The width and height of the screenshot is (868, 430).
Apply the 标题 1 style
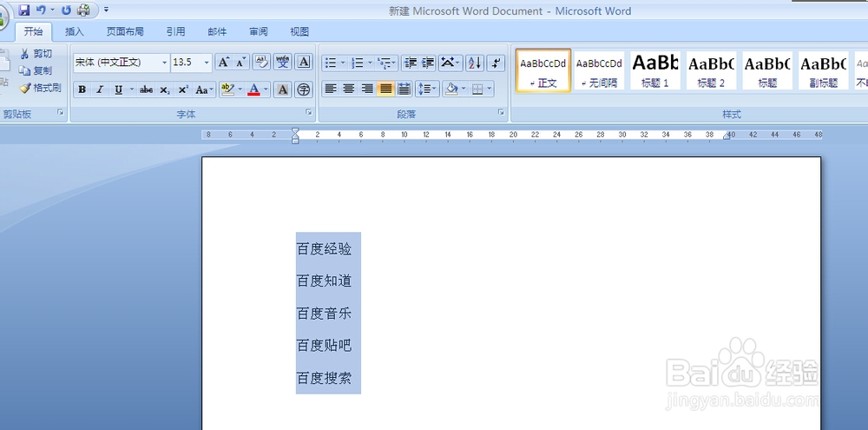[x=655, y=70]
